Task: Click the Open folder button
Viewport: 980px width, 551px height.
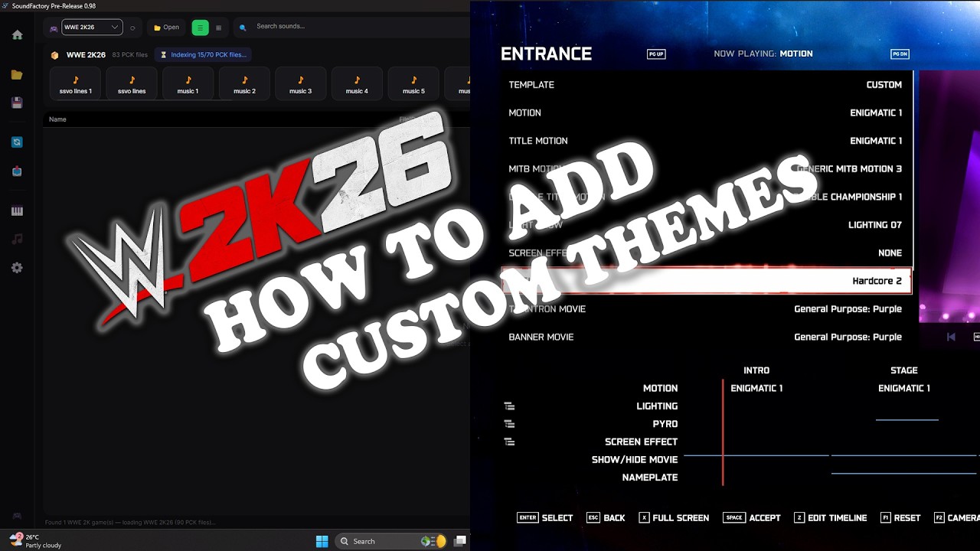Action: (x=166, y=28)
